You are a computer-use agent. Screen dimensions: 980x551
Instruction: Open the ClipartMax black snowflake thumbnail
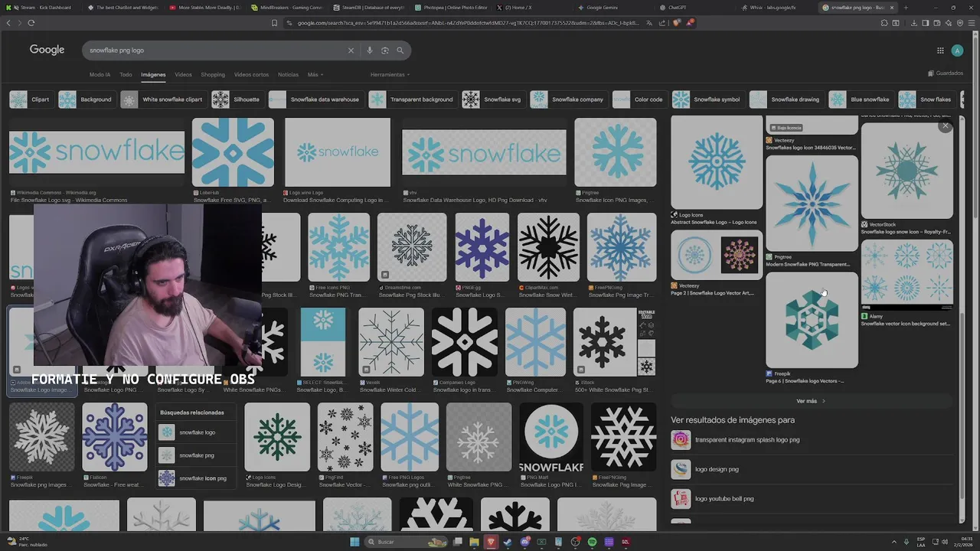point(548,246)
